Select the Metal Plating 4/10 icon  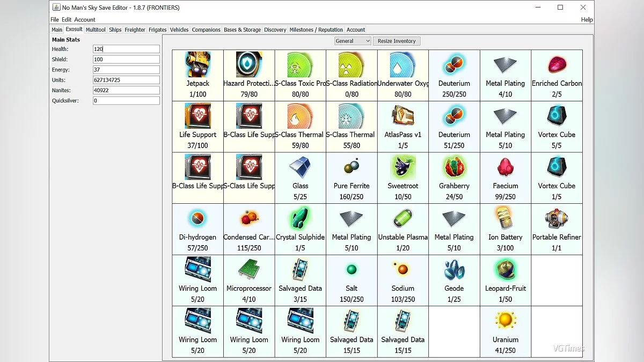[x=506, y=65]
